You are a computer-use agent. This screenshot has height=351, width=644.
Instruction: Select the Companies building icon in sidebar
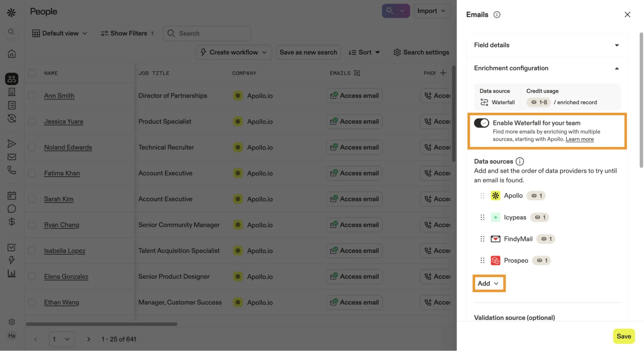[x=11, y=92]
